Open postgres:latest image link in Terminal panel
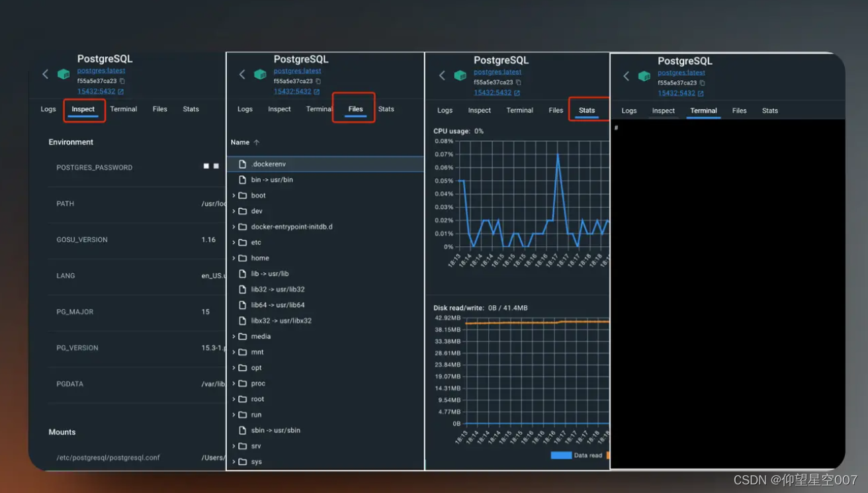Image resolution: width=868 pixels, height=493 pixels. pyautogui.click(x=681, y=73)
